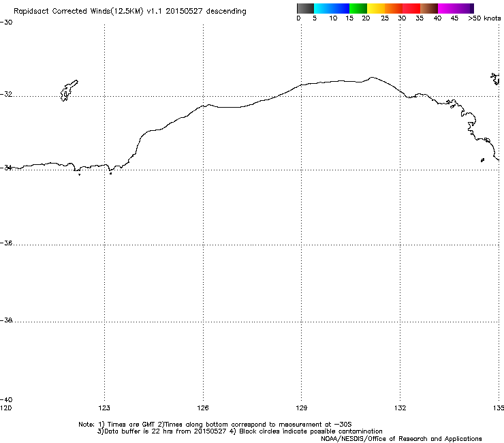Viewport: 504px width, 443px height.
Task: Click the longitude label '123'
Action: coord(104,408)
